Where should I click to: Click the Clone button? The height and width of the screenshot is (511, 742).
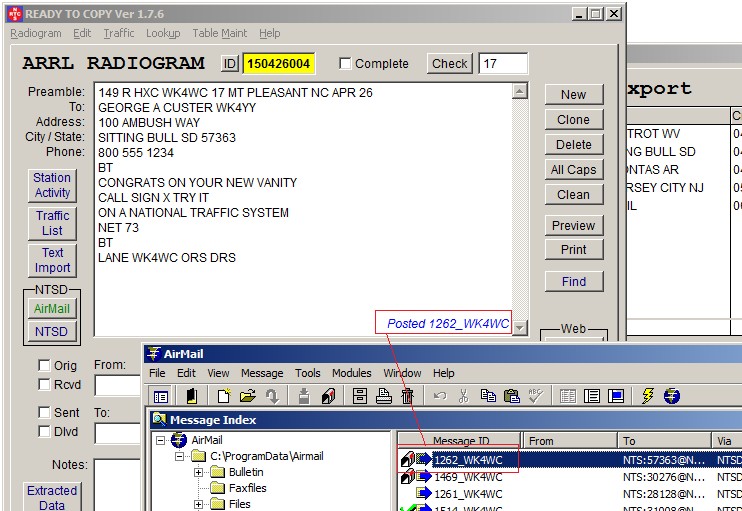coord(574,120)
